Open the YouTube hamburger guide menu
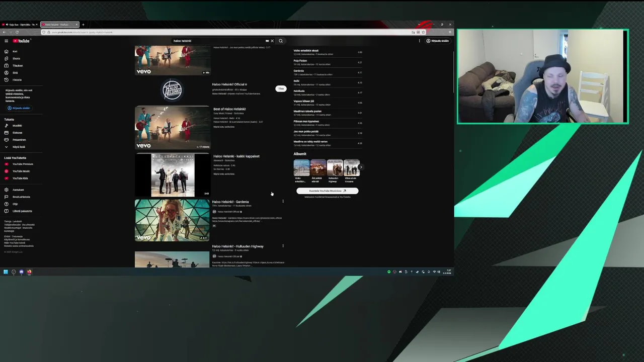Viewport: 644px width, 362px height. [x=6, y=41]
